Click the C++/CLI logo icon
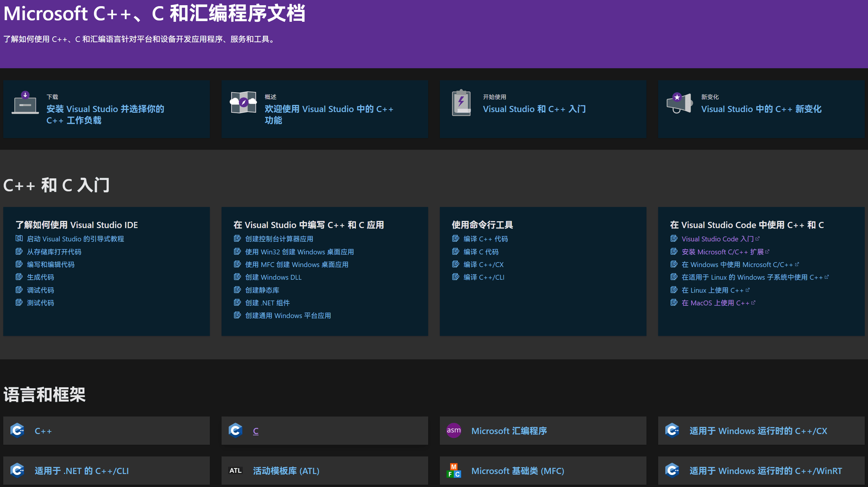This screenshot has height=487, width=868. pyautogui.click(x=17, y=470)
